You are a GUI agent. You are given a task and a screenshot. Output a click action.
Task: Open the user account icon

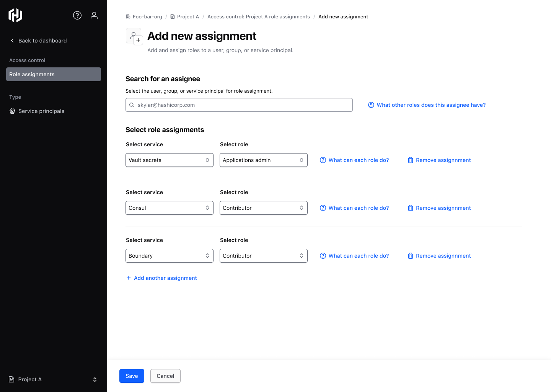(x=94, y=15)
